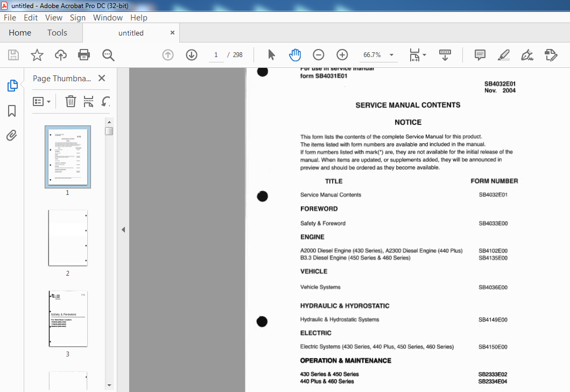Viewport: 570px width, 392px height.
Task: Click the thumbnail panel scrollbar handle
Action: click(109, 131)
